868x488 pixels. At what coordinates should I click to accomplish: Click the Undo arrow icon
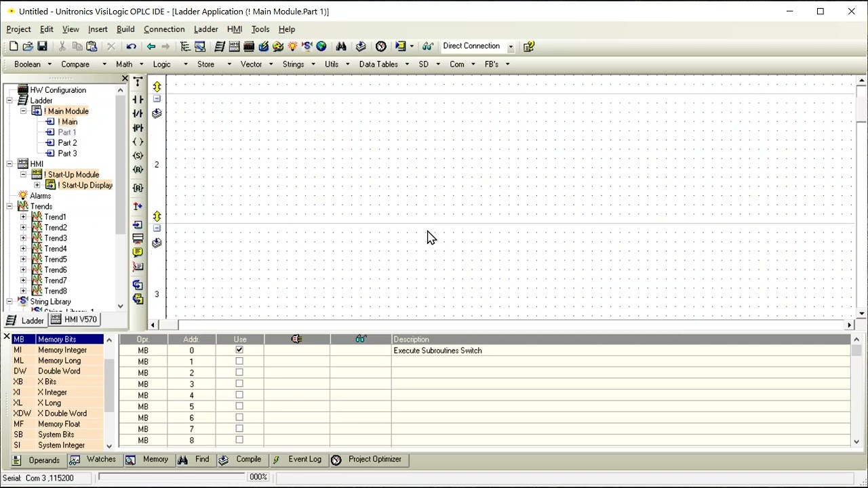[x=131, y=46]
